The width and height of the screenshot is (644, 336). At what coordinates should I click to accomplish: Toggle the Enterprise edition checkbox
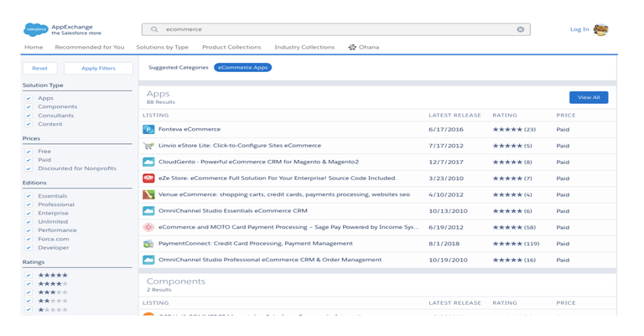[29, 214]
